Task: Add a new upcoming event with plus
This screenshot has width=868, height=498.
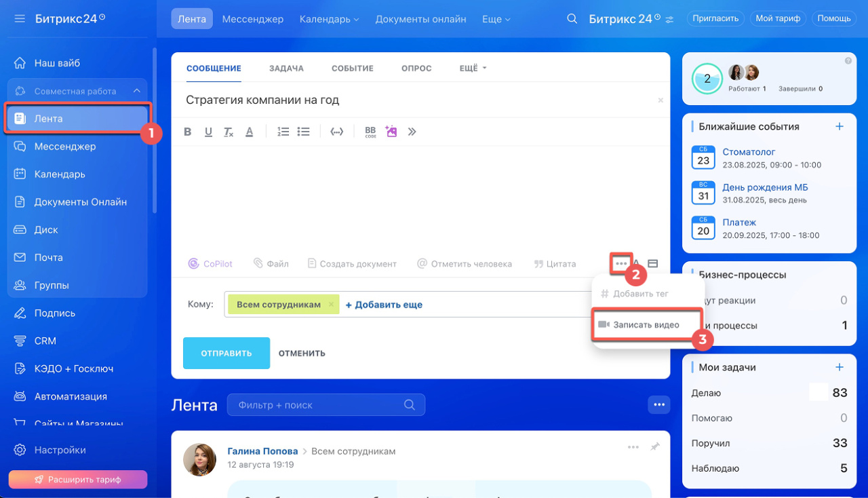Action: tap(839, 126)
